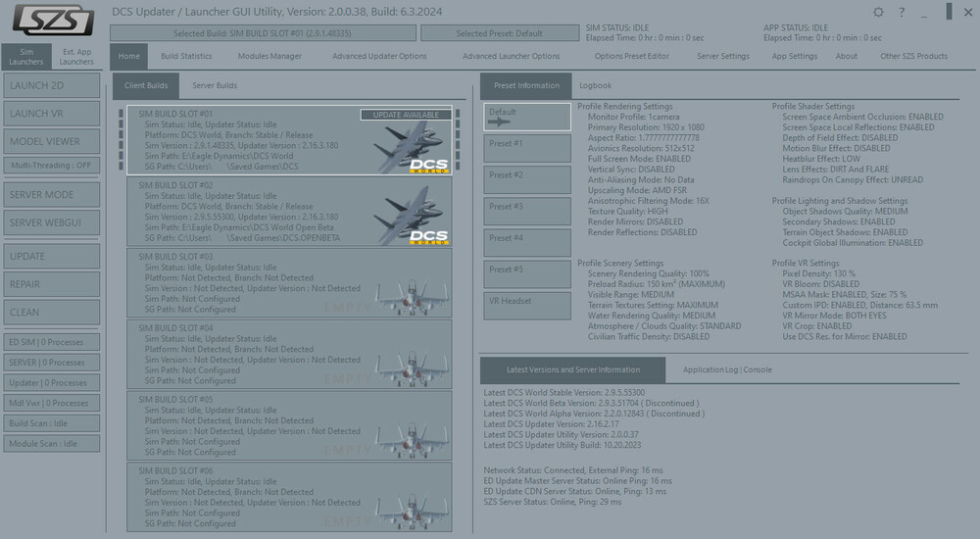Select Preset #3
Viewport: 980px width, 539px height.
tap(527, 212)
